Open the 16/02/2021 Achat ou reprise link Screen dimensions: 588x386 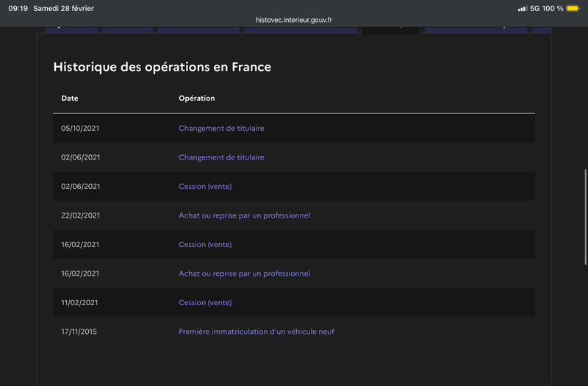(244, 274)
